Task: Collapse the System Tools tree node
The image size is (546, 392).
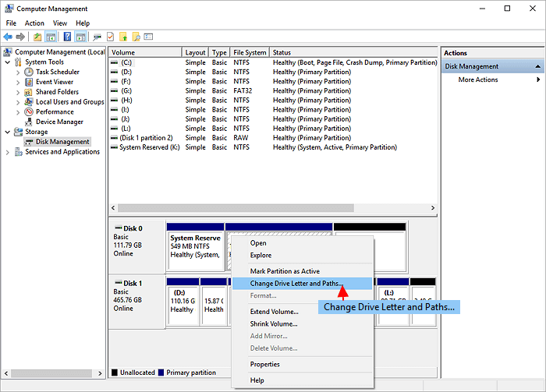Action: pyautogui.click(x=8, y=62)
